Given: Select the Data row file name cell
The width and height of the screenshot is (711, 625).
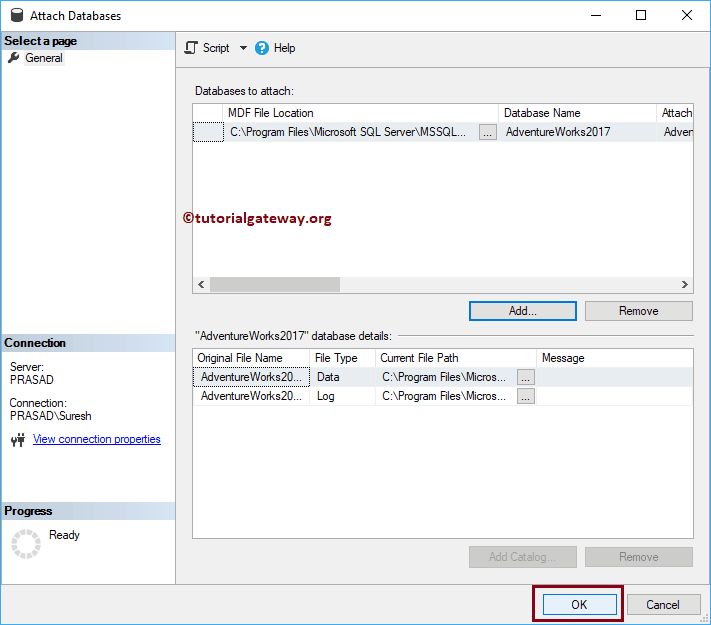Looking at the screenshot, I should tap(251, 377).
